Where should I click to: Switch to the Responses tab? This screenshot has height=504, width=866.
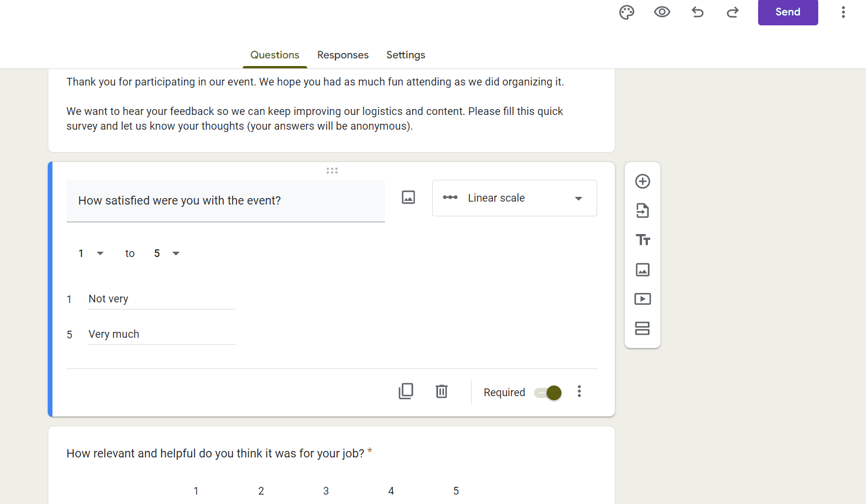click(343, 55)
